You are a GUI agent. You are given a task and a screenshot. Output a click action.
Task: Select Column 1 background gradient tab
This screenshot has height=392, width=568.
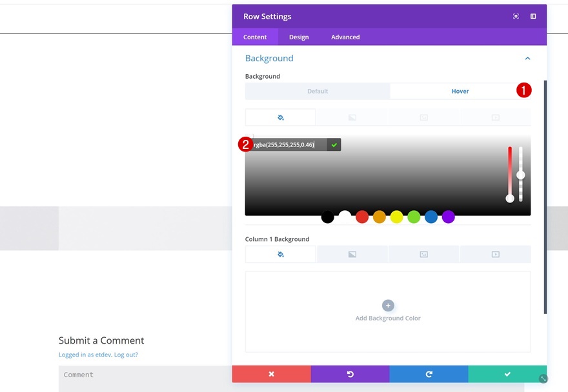pyautogui.click(x=352, y=255)
